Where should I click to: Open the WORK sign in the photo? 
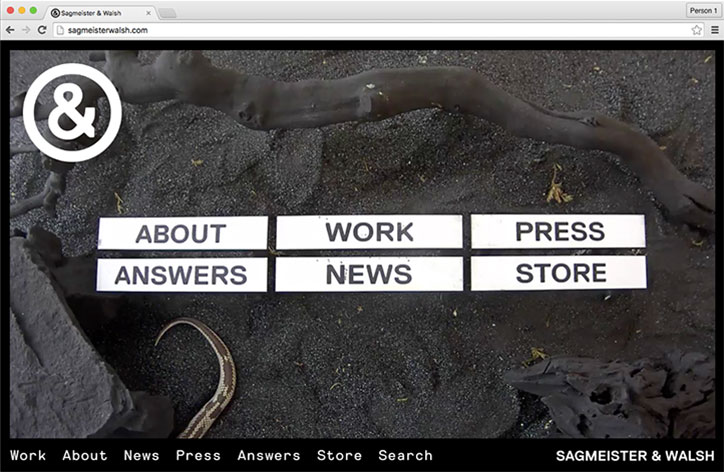(x=369, y=231)
